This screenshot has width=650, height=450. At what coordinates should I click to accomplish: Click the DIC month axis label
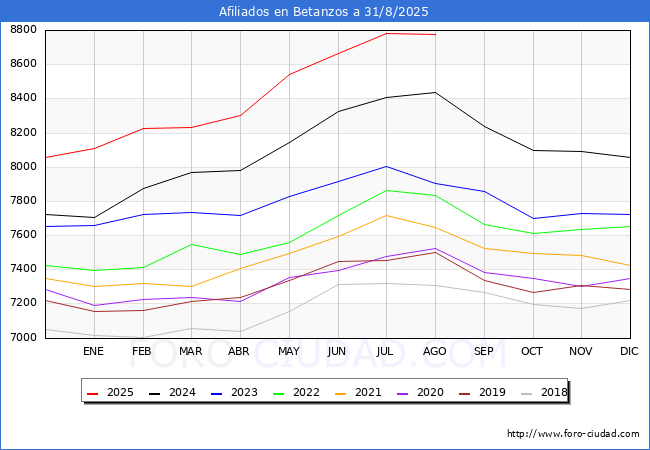629,351
